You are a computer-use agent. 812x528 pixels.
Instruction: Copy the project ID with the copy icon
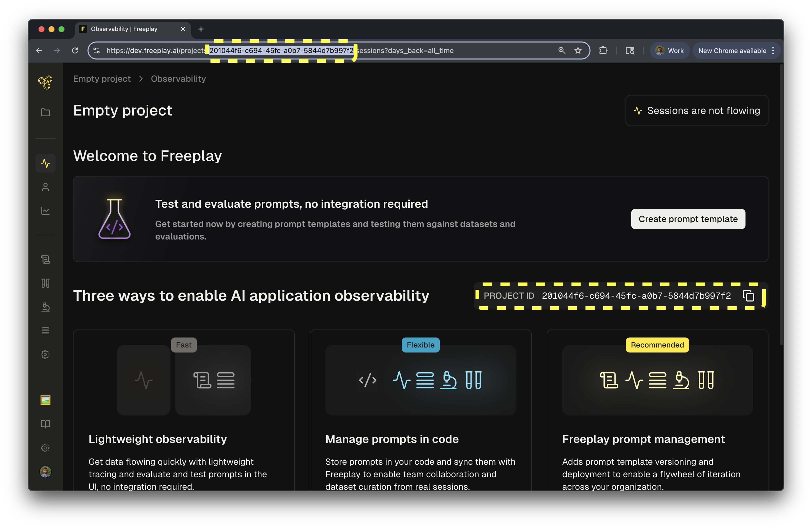(x=748, y=296)
